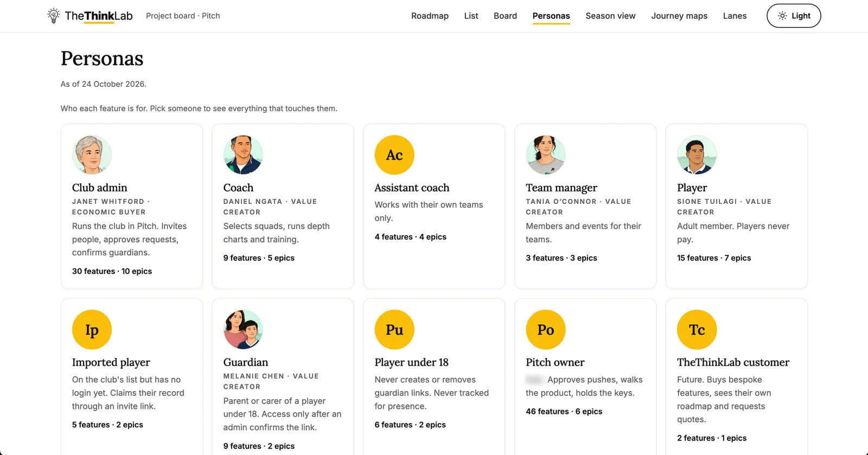Screen dimensions: 868x455
Task: Click the "Project board · Pitch" header text
Action: point(183,16)
